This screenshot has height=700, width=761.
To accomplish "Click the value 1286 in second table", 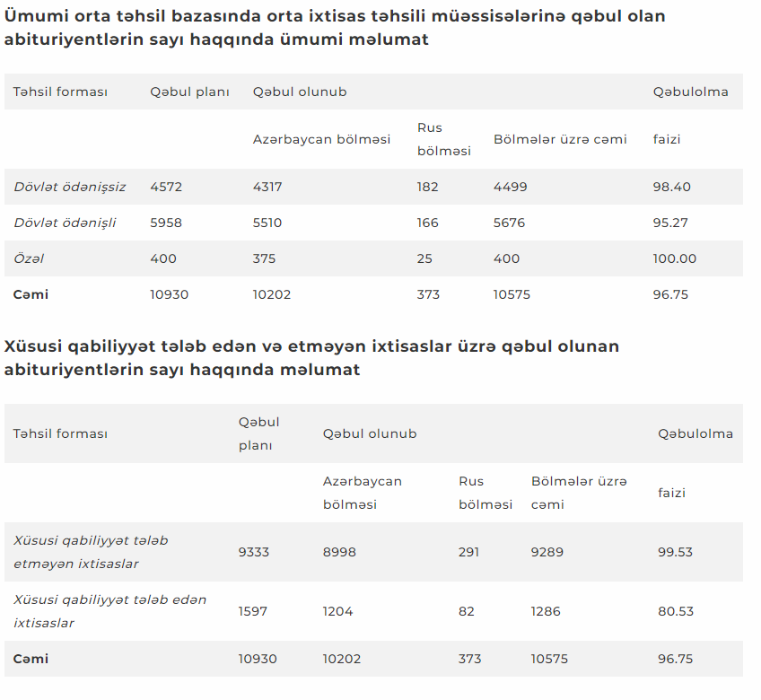I will click(x=546, y=611).
